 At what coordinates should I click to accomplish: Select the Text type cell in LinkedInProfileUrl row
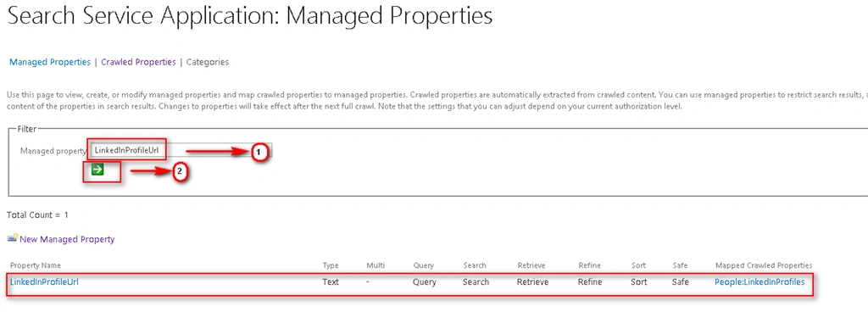tap(331, 282)
